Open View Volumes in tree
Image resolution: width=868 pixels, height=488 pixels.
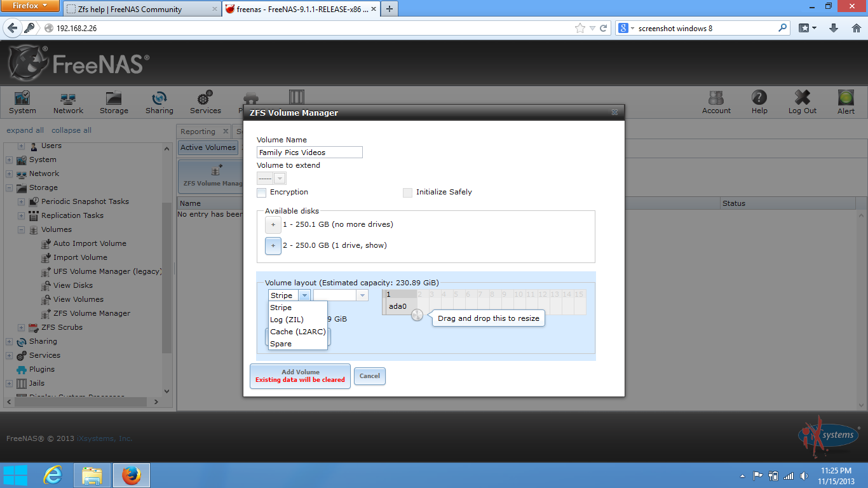click(78, 299)
